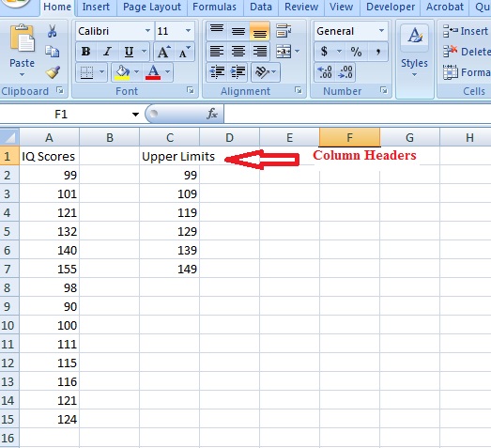The height and width of the screenshot is (448, 491).
Task: Center text horizontally
Action: click(x=238, y=52)
